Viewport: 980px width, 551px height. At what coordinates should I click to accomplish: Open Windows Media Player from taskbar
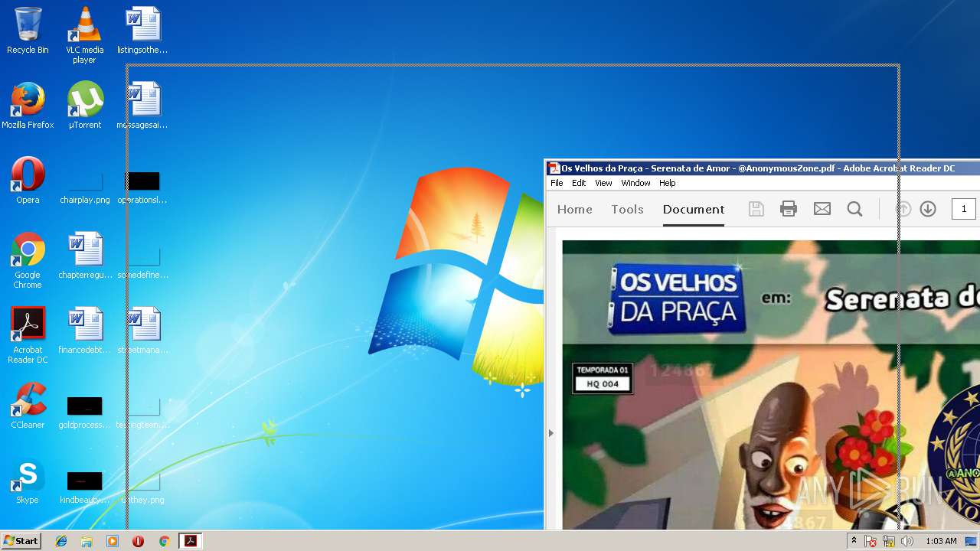(x=113, y=541)
